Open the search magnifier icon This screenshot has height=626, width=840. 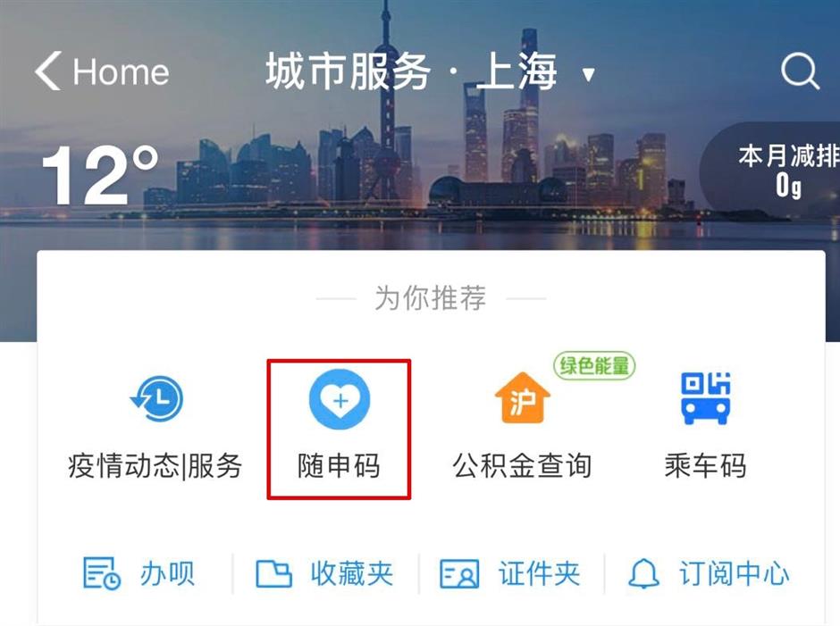coord(800,71)
